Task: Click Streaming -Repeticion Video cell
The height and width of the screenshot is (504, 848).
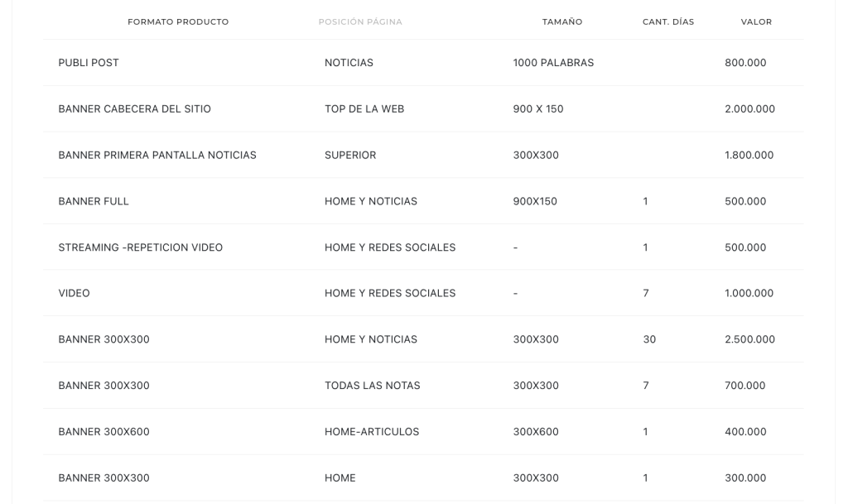Action: [140, 247]
